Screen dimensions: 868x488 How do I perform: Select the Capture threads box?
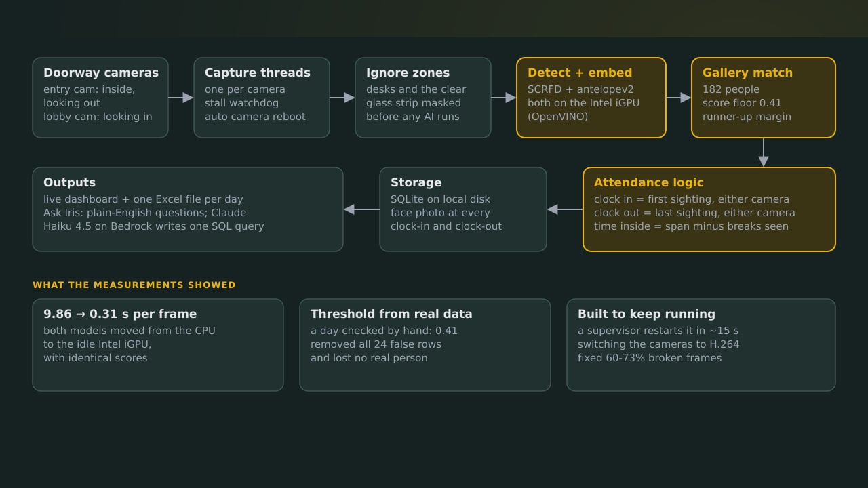tap(262, 98)
